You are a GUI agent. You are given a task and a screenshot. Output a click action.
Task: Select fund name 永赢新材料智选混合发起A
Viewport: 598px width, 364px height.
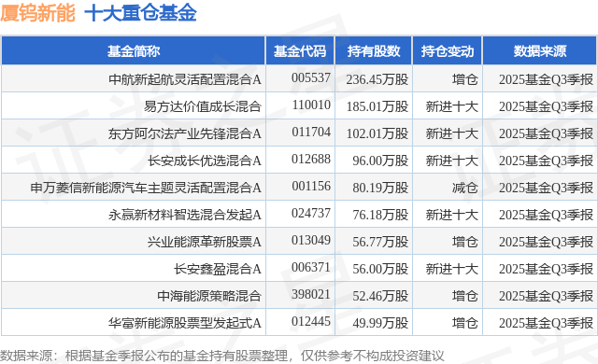coord(185,215)
